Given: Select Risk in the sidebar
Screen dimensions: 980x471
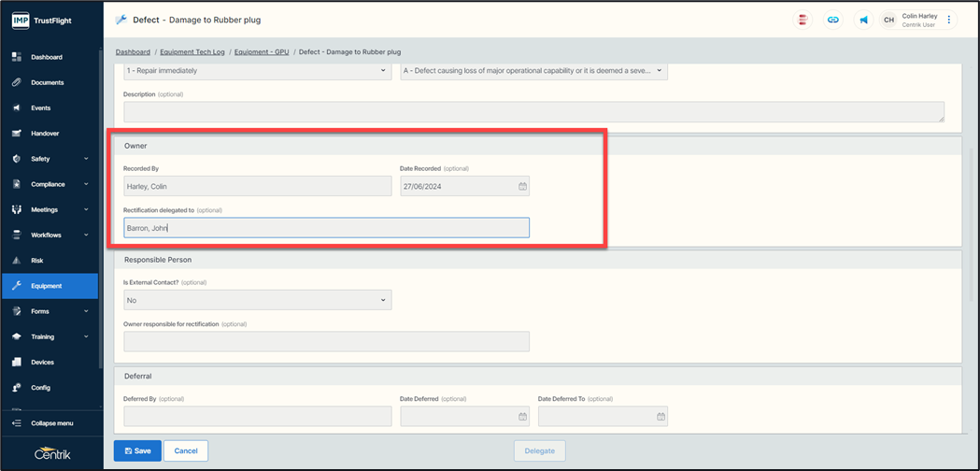Looking at the screenshot, I should [37, 261].
